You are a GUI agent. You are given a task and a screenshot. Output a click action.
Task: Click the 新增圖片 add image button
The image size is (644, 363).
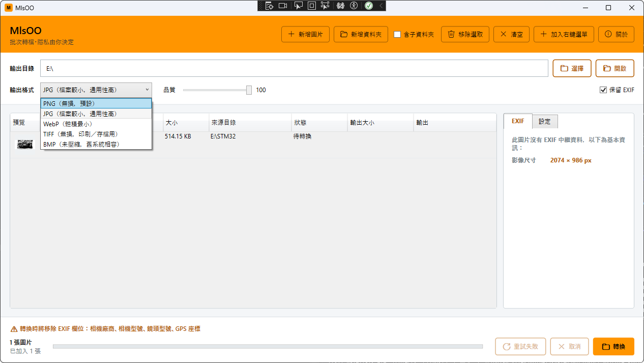tap(305, 34)
